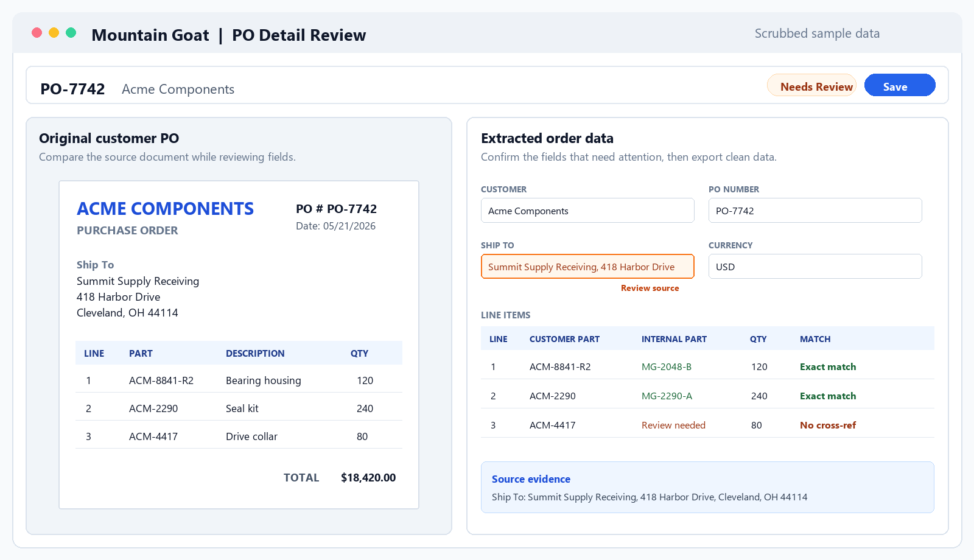Click Bearing housing description
The width and height of the screenshot is (974, 560).
pyautogui.click(x=263, y=380)
